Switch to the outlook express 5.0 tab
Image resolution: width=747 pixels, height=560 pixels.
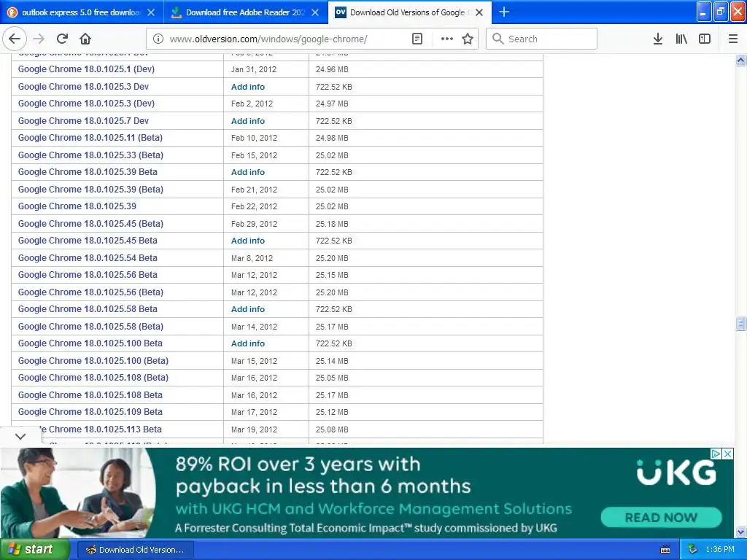click(82, 12)
